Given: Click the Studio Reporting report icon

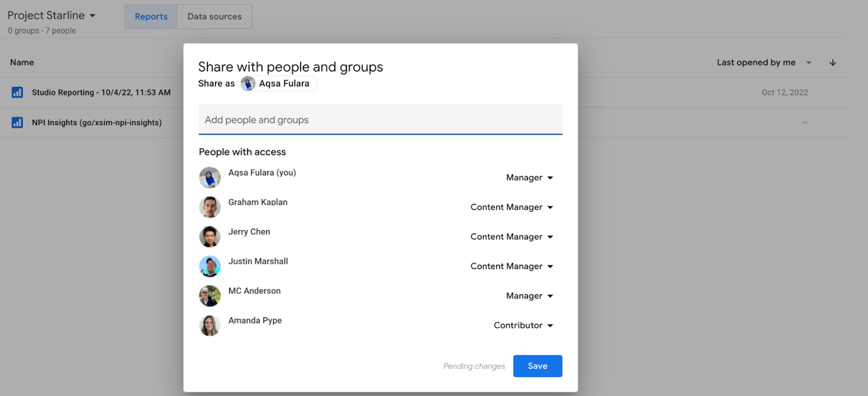Looking at the screenshot, I should tap(17, 92).
